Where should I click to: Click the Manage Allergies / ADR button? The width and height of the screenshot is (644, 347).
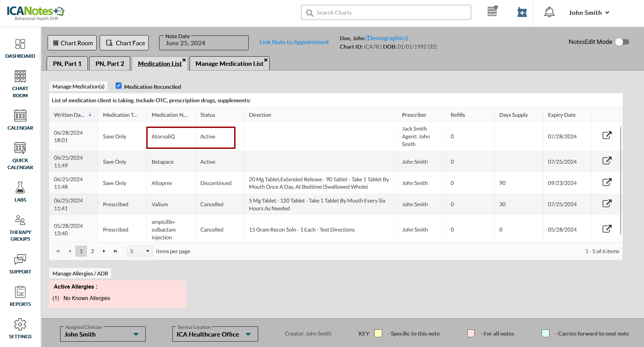(80, 273)
